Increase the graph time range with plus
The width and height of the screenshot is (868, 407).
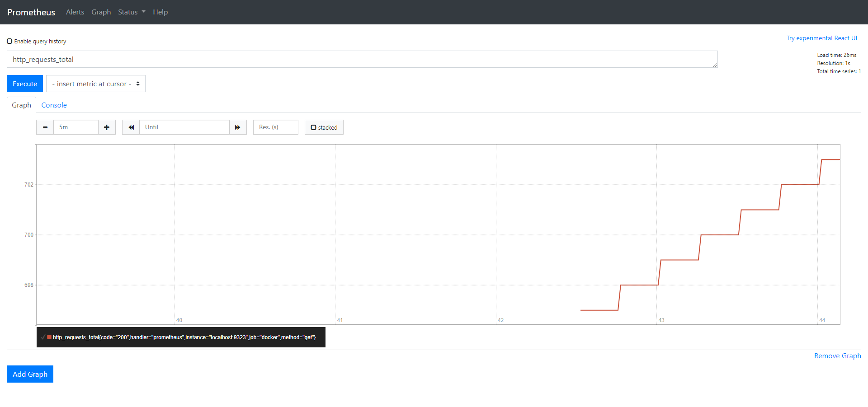point(107,127)
